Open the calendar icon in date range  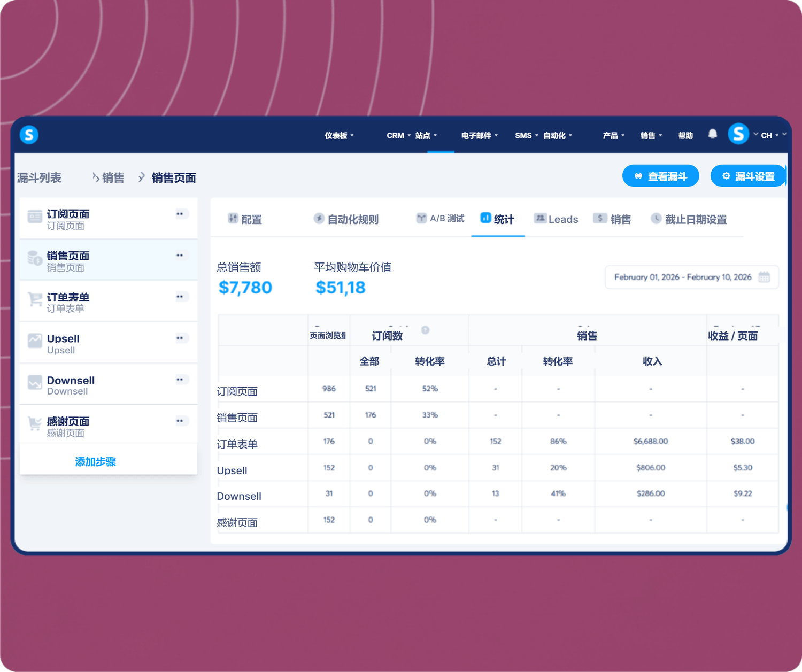(x=764, y=277)
